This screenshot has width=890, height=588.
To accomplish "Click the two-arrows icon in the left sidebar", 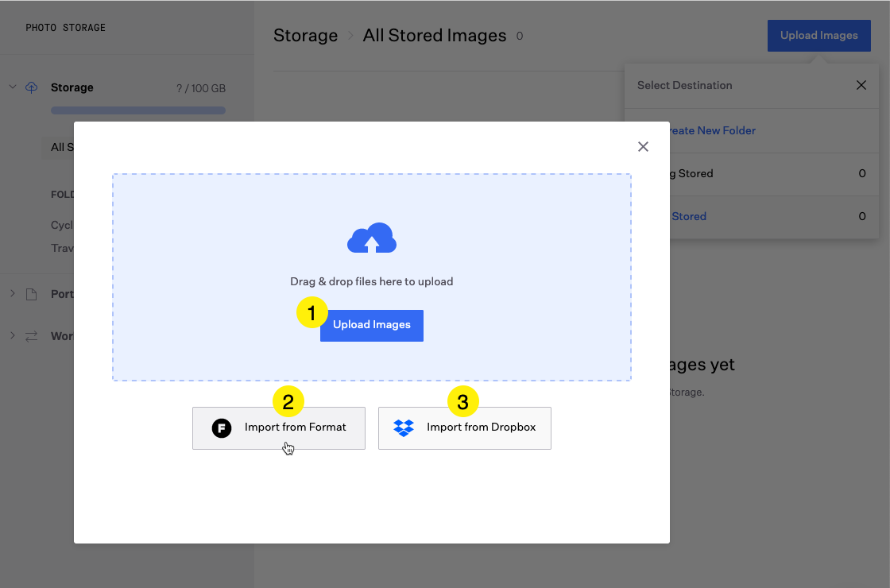I will [32, 336].
